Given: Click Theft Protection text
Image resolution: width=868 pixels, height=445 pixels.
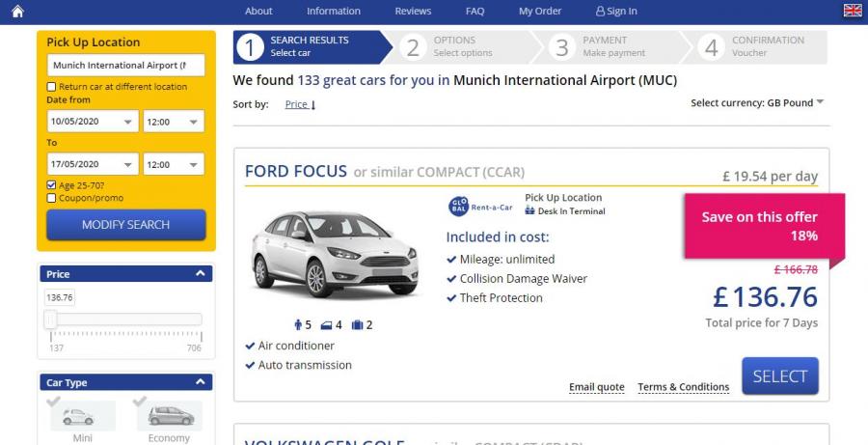Looking at the screenshot, I should (502, 298).
